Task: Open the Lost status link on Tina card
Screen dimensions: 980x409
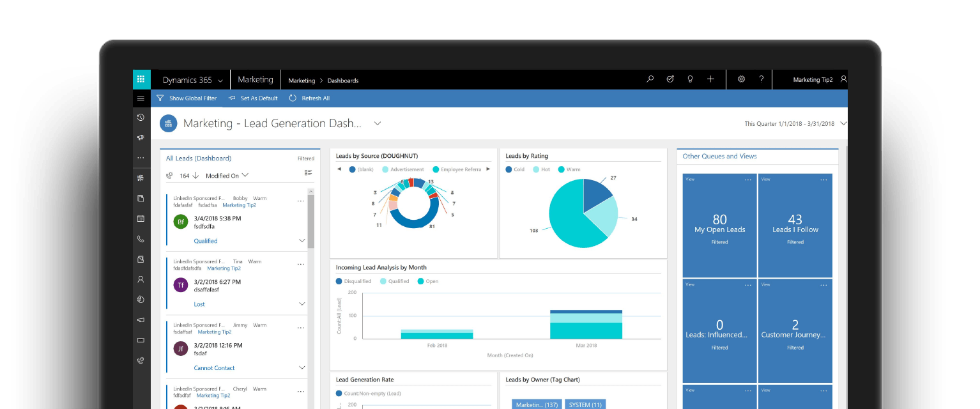Action: click(x=199, y=304)
